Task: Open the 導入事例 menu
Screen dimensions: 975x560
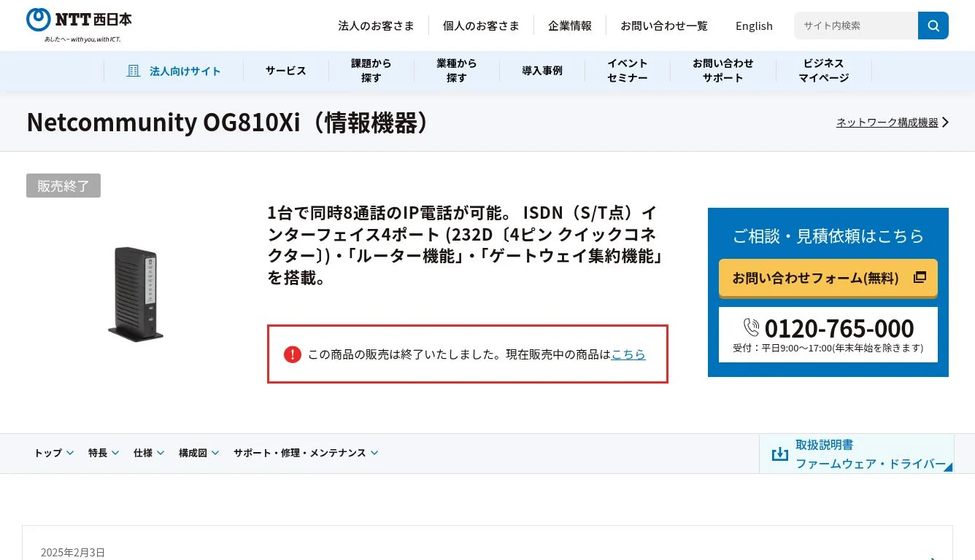Action: coord(542,71)
